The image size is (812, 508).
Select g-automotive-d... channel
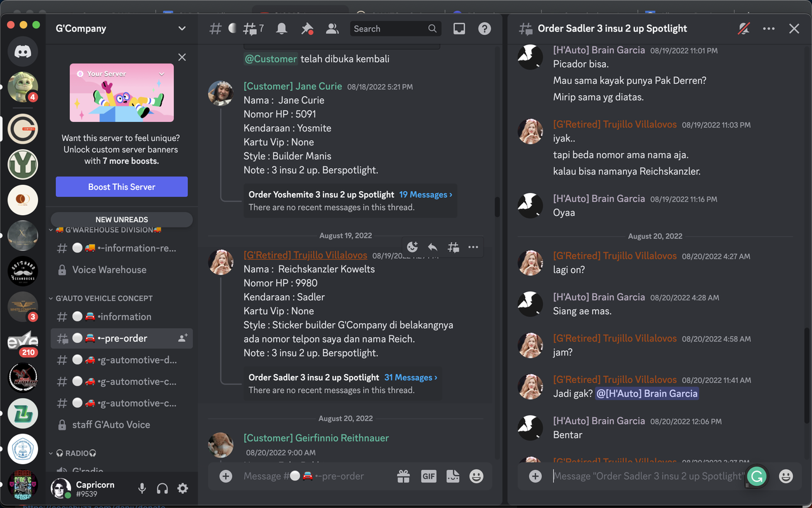tap(122, 360)
